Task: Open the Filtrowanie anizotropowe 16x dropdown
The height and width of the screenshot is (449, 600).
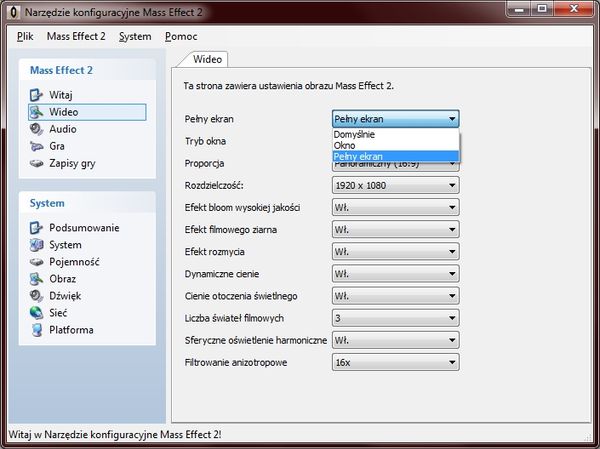Action: (395, 362)
